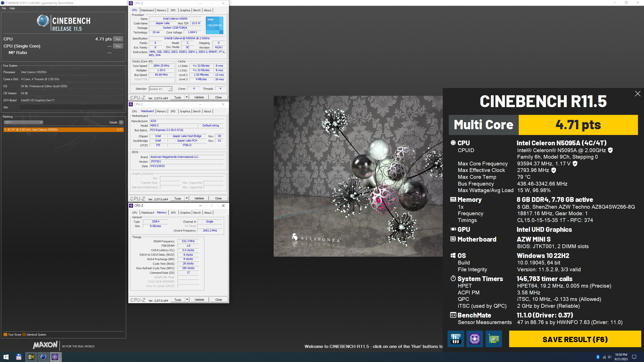Switch to Cinebench taskbar icon

(x=43, y=357)
